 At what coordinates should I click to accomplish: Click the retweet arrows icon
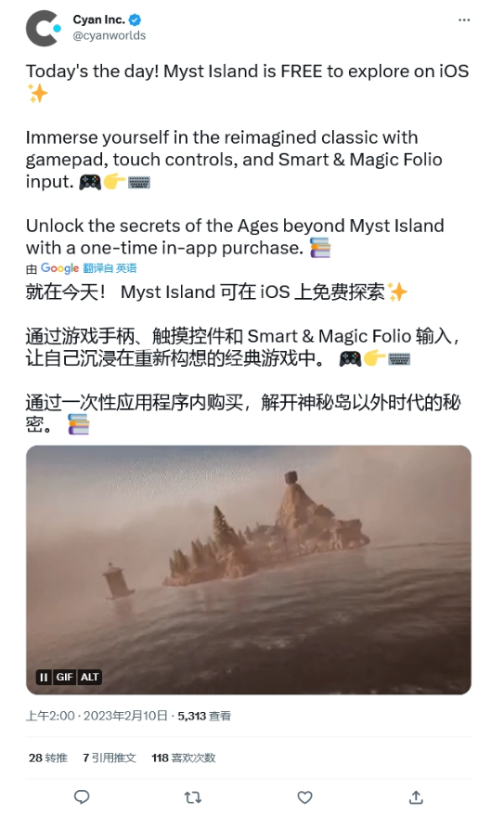coord(193,797)
